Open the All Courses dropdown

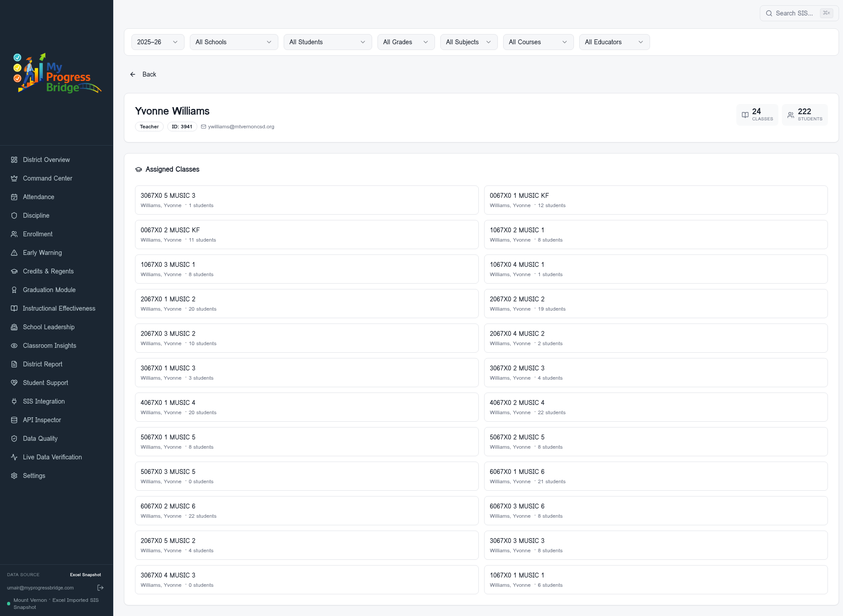[539, 42]
